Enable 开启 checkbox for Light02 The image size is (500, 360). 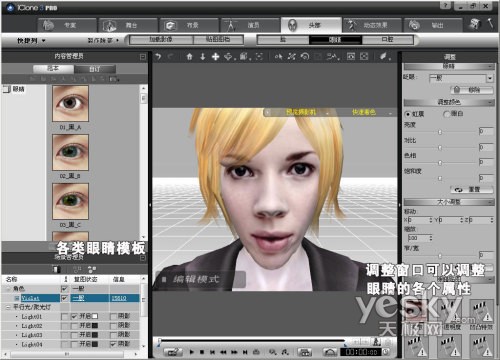74,325
